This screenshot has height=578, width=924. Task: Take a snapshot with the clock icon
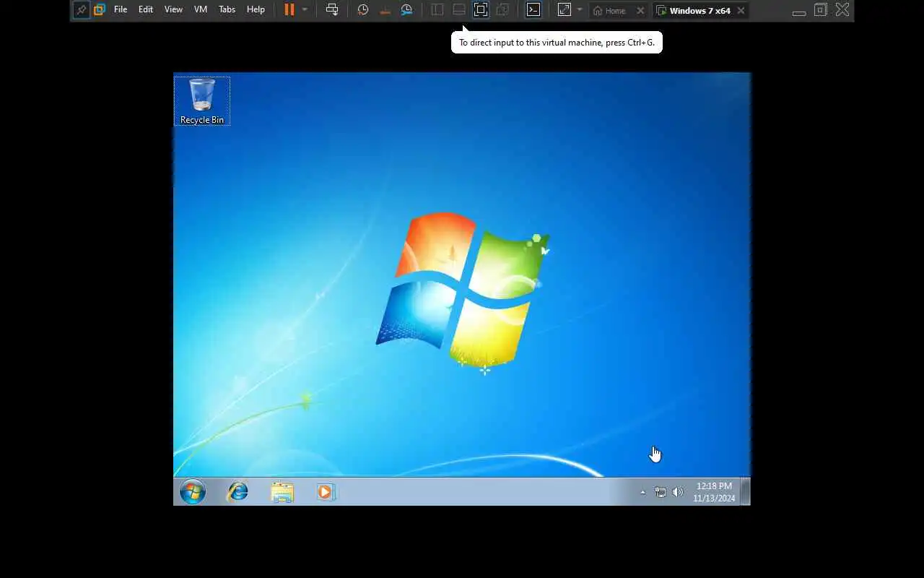click(363, 10)
